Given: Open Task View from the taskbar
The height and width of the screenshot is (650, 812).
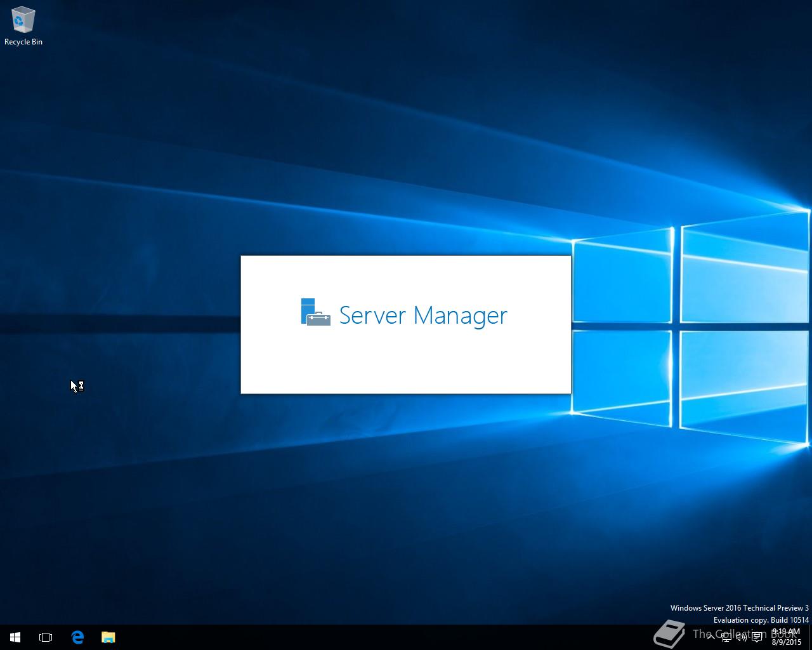Looking at the screenshot, I should point(46,637).
